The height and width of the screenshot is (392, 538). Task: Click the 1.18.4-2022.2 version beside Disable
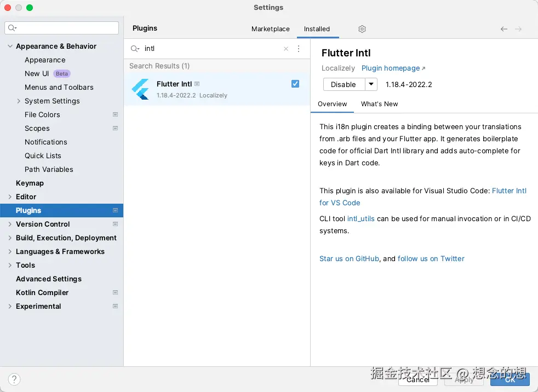click(x=409, y=84)
